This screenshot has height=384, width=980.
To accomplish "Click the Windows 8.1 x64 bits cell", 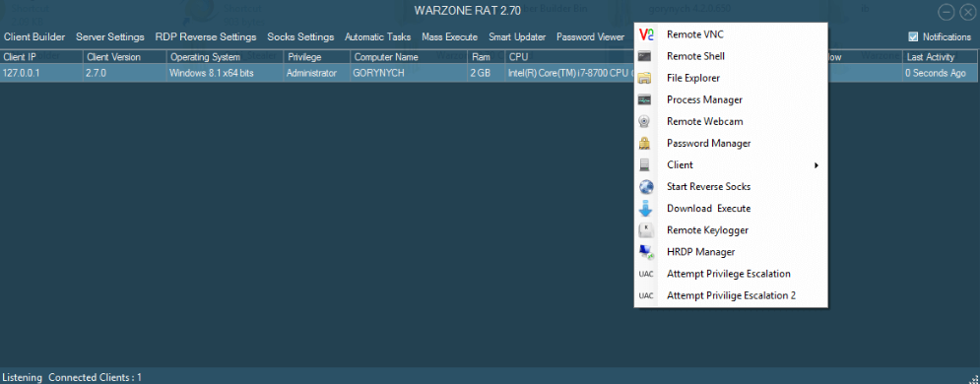I will [226, 73].
